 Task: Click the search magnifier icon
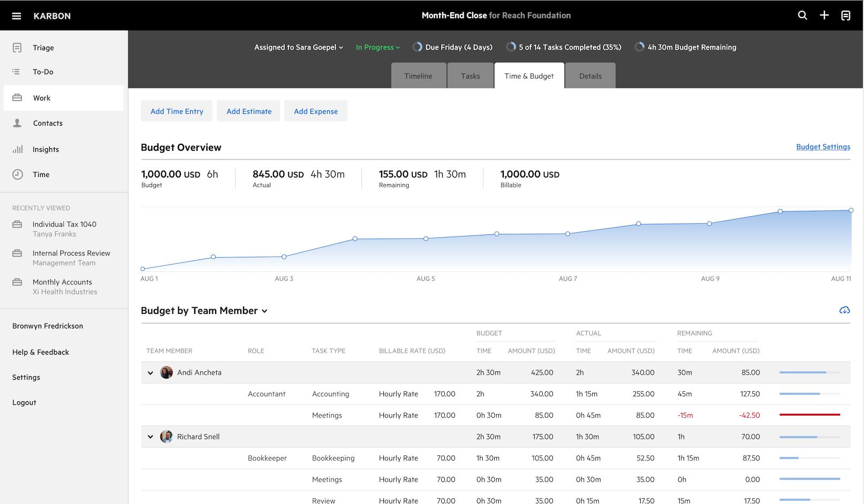pos(802,16)
